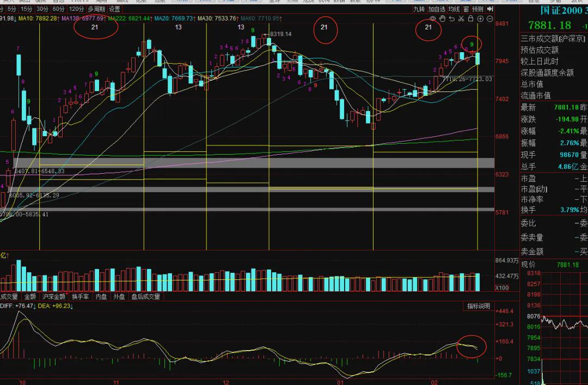588x385 pixels.
Task: Click the 换手 3.79% value
Action: pyautogui.click(x=569, y=210)
